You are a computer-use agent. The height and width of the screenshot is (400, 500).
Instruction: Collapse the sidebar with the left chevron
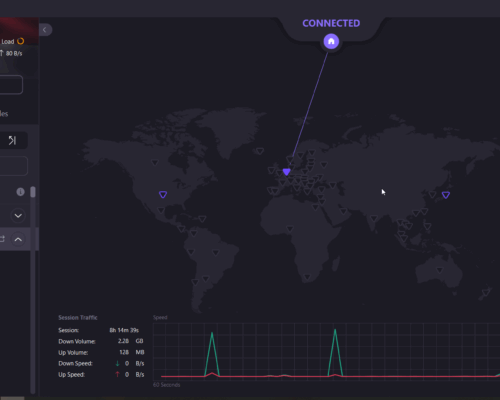click(45, 30)
